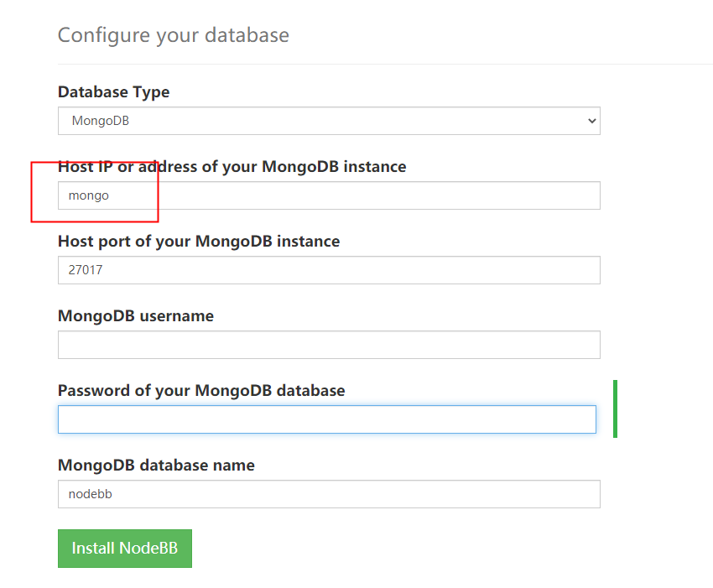Focus the MongoDB host IP address field
Viewport: 713px width, 588px height.
329,195
